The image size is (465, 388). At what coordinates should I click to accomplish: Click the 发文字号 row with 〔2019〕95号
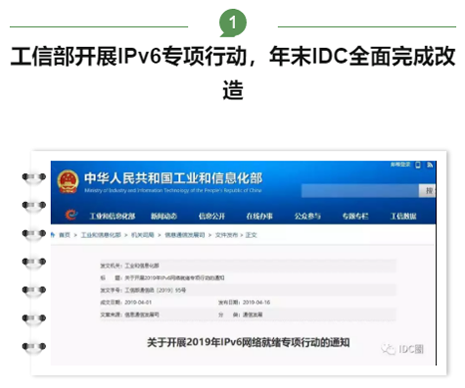tap(248, 290)
